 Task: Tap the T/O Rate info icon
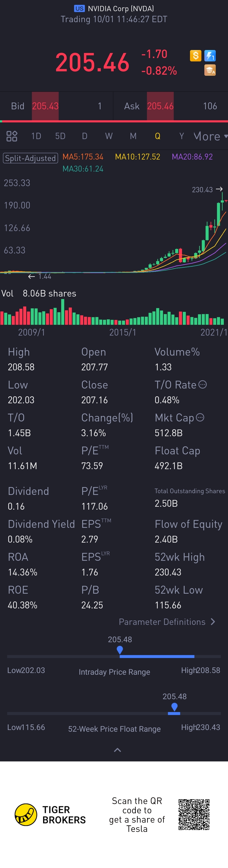(x=202, y=385)
